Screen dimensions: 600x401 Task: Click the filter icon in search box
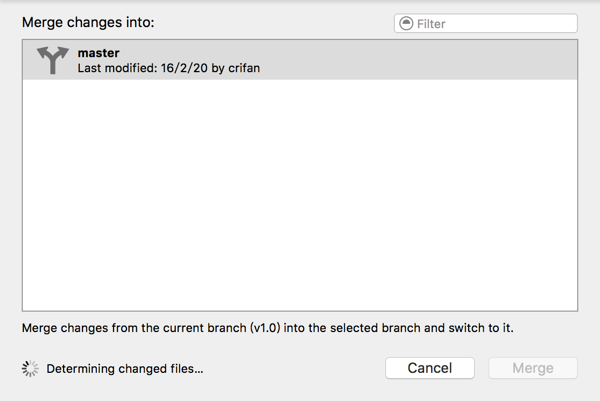pos(405,23)
